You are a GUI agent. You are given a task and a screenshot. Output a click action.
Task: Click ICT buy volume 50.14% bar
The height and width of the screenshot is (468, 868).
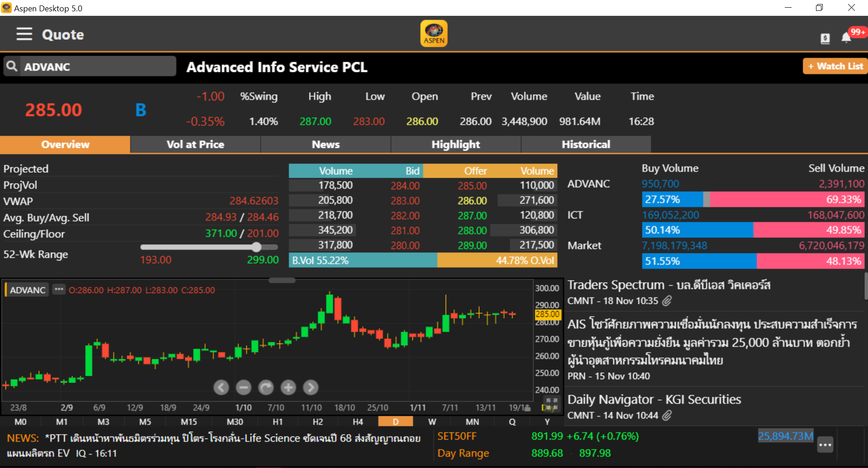698,230
